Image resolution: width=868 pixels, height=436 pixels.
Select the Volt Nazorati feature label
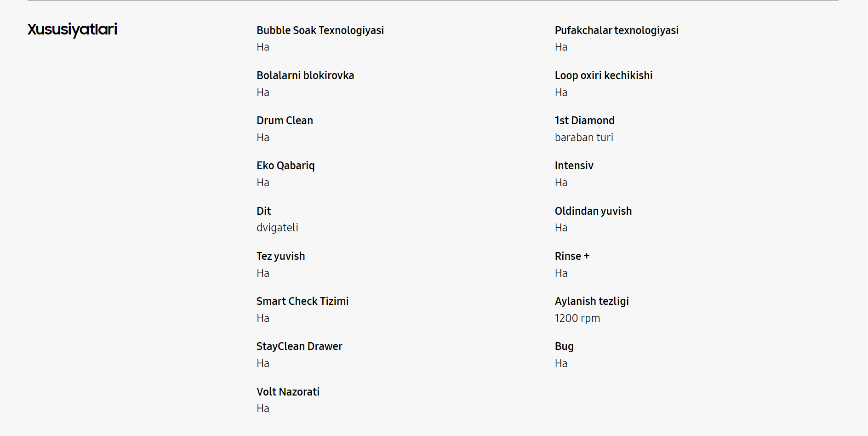click(288, 392)
